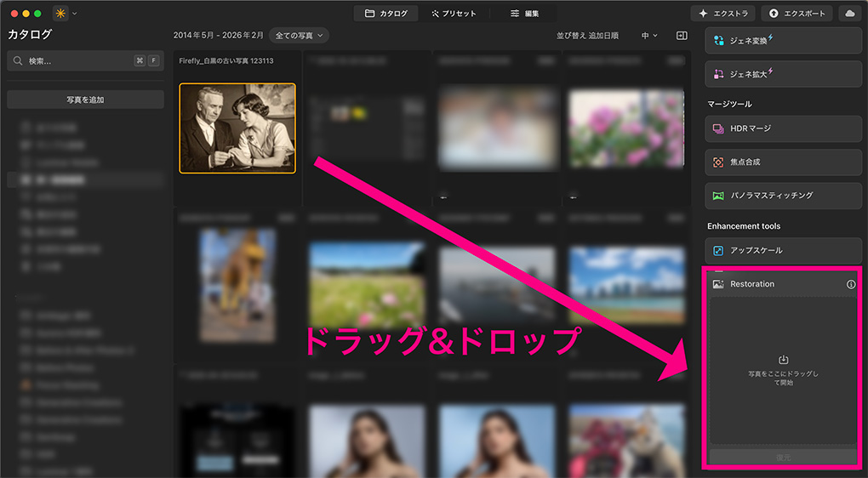Click the カタログ heading in the sidebar
Screen dimensions: 868x478
click(x=30, y=34)
